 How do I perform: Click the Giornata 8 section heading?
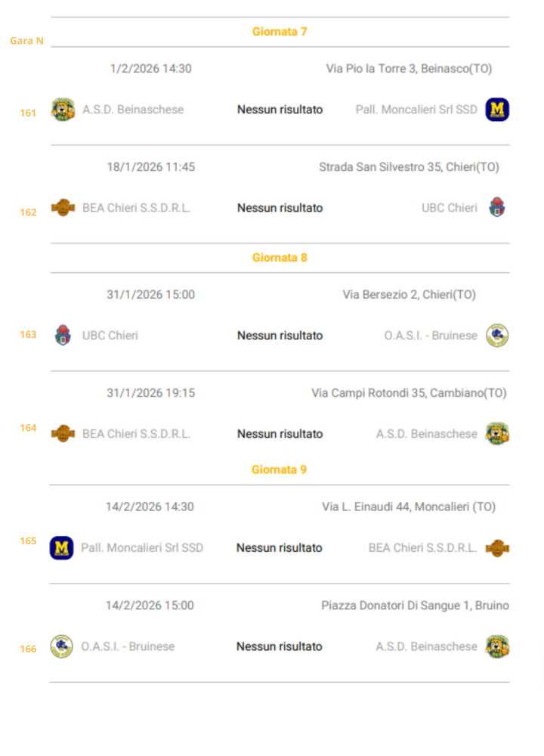click(x=280, y=258)
